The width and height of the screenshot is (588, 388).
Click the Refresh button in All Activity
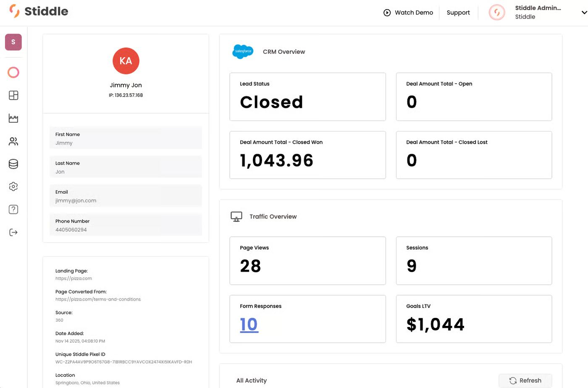(525, 380)
